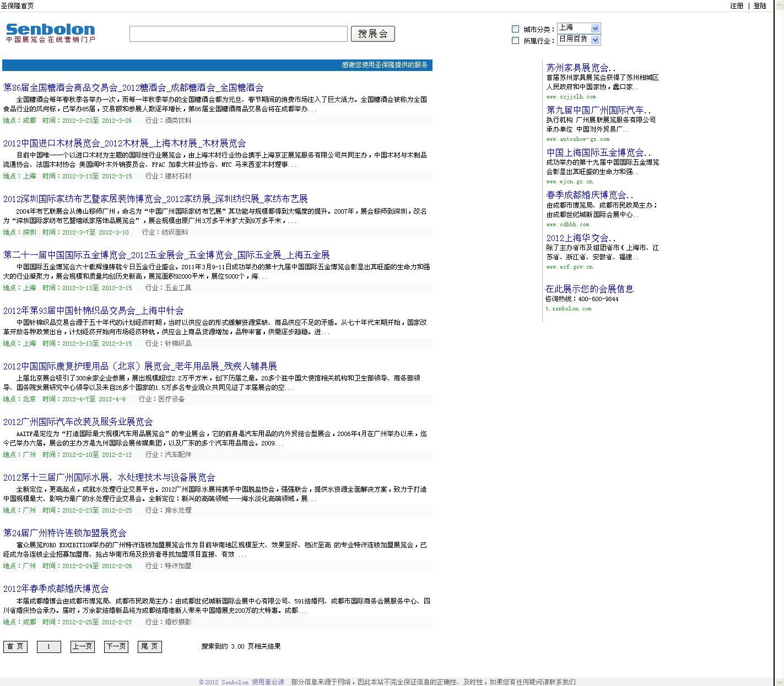Open the 2012年春季成都婚庆博览会 result
Viewport: 784px width, 686px height.
[x=56, y=589]
